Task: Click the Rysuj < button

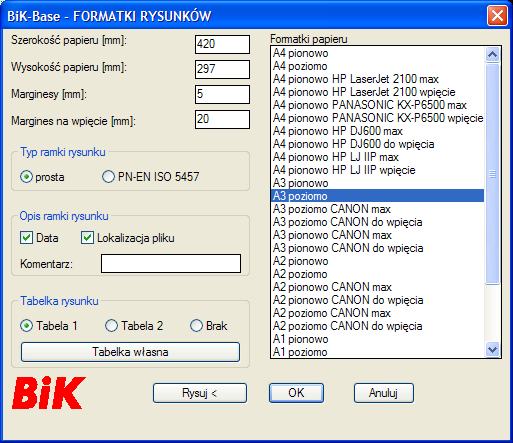Action: tap(200, 393)
